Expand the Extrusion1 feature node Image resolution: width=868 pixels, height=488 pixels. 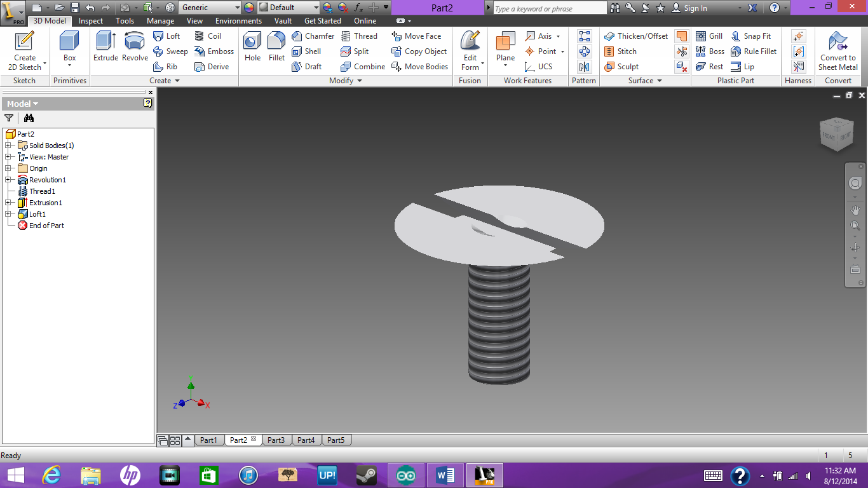pos(8,203)
